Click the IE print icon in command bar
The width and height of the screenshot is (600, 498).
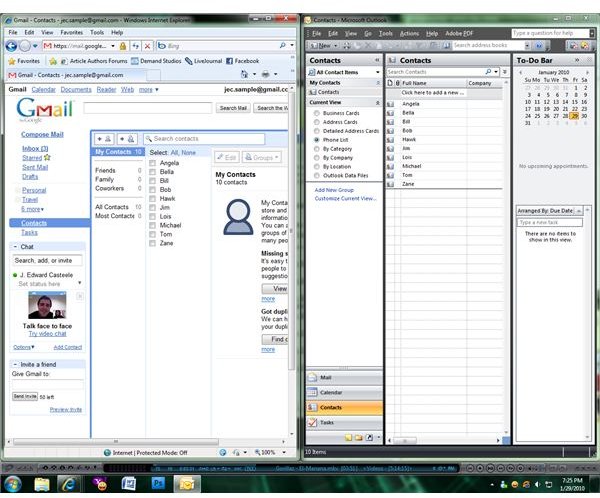coord(265,74)
